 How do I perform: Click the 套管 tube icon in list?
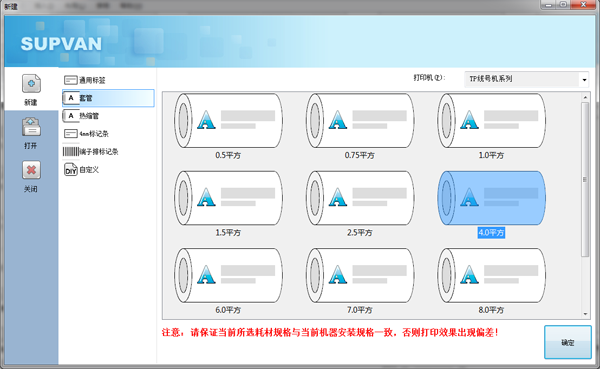[x=71, y=98]
